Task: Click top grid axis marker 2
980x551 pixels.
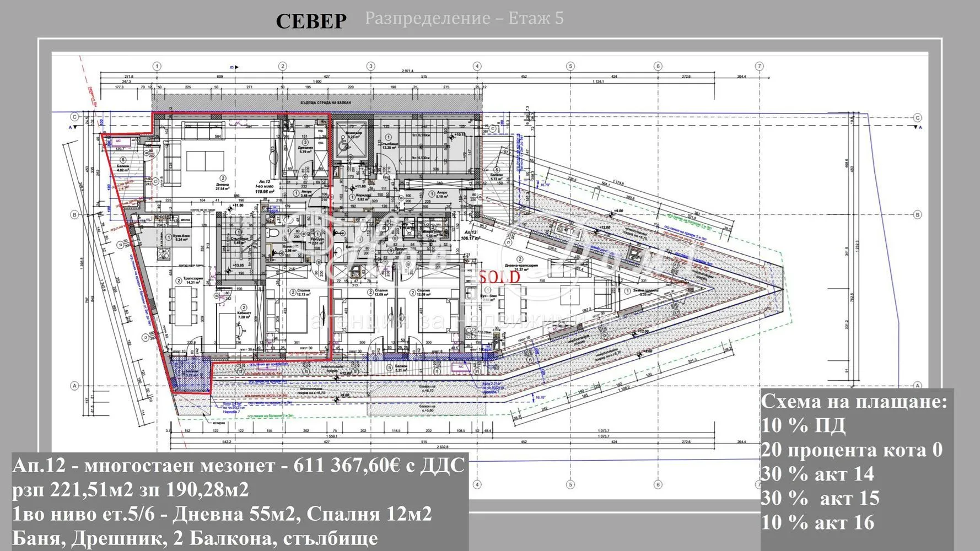Action: coord(283,66)
